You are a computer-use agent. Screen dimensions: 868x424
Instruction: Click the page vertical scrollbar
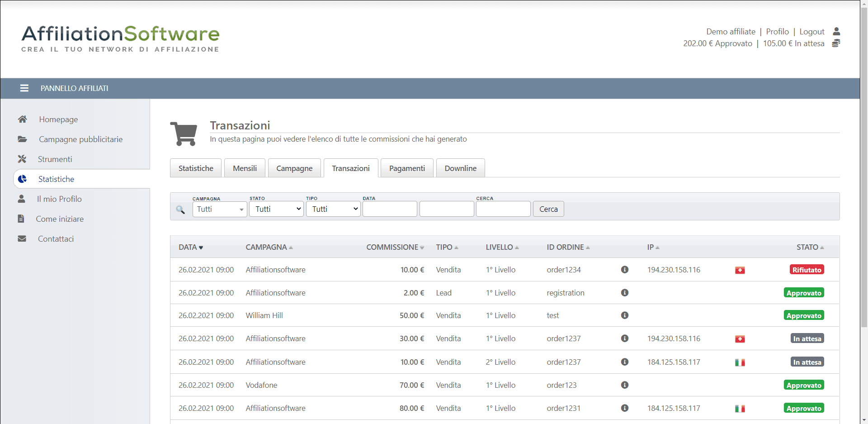click(864, 181)
